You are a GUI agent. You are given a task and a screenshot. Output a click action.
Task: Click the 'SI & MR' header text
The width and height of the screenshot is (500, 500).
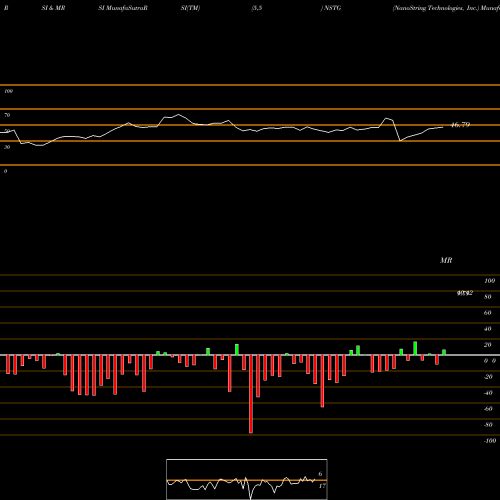tap(53, 8)
